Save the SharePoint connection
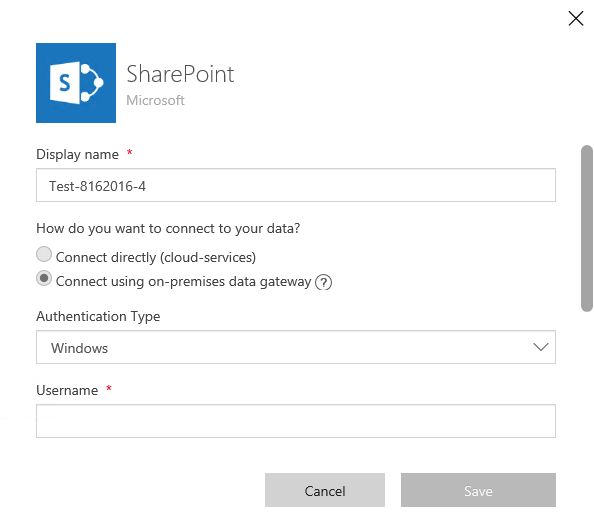Screen dimensions: 594x522 click(x=478, y=490)
